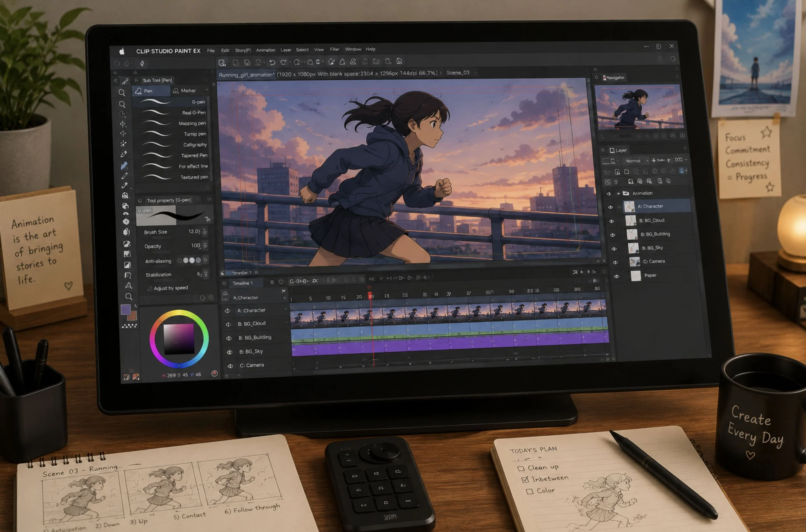Click the Brush Size stepper button
This screenshot has height=532, width=806.
coord(205,232)
